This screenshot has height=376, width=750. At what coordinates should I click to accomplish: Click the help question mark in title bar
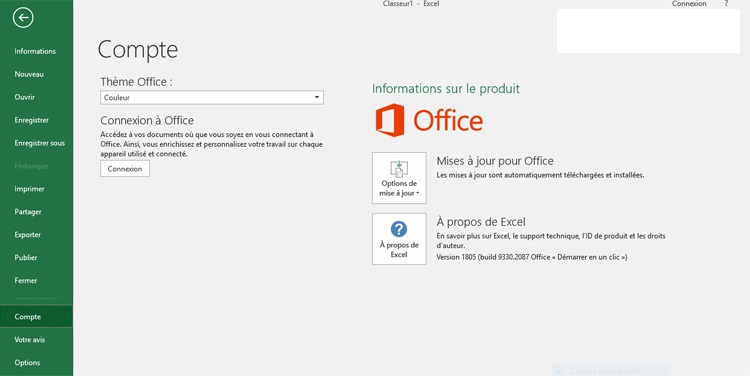[x=726, y=4]
